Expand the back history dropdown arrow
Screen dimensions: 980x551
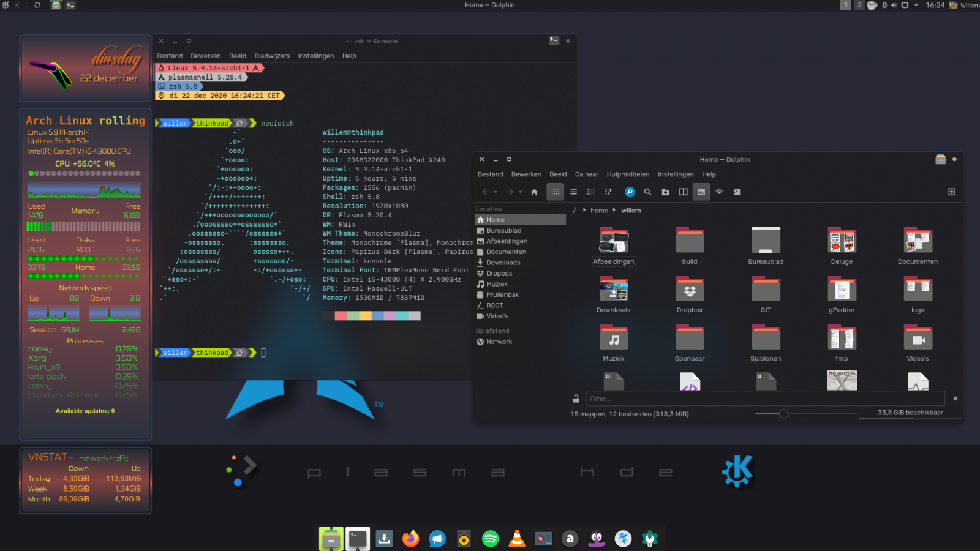click(496, 192)
